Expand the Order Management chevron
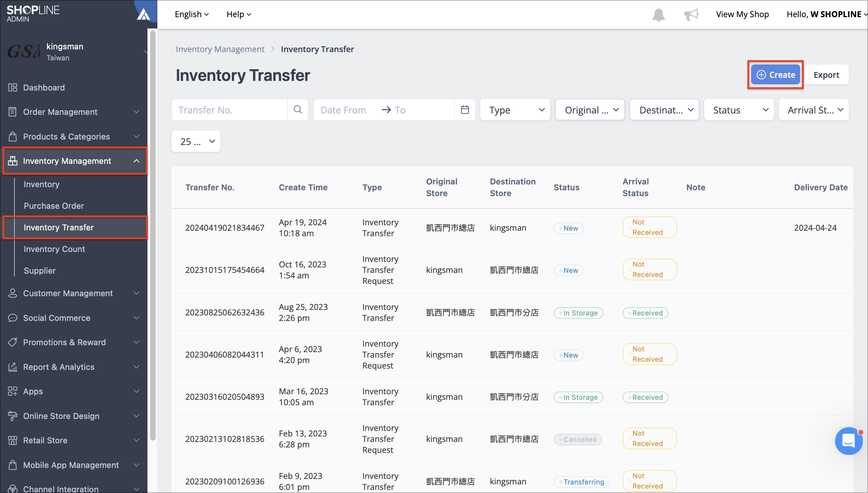Image resolution: width=868 pixels, height=493 pixels. tap(136, 112)
